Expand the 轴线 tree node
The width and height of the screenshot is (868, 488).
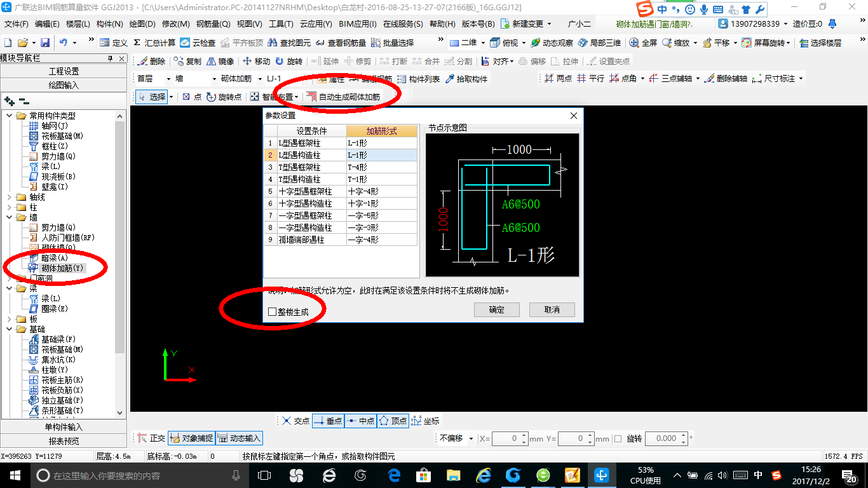[10, 197]
